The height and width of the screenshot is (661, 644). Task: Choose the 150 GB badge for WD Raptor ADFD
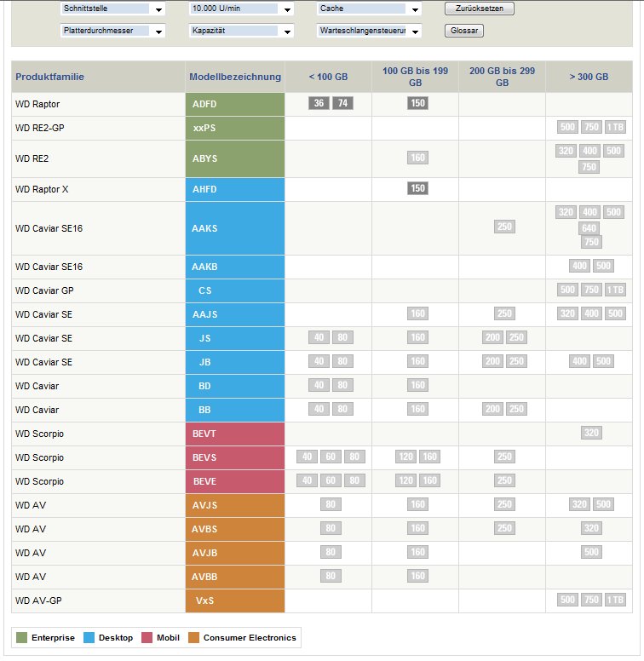coord(417,103)
